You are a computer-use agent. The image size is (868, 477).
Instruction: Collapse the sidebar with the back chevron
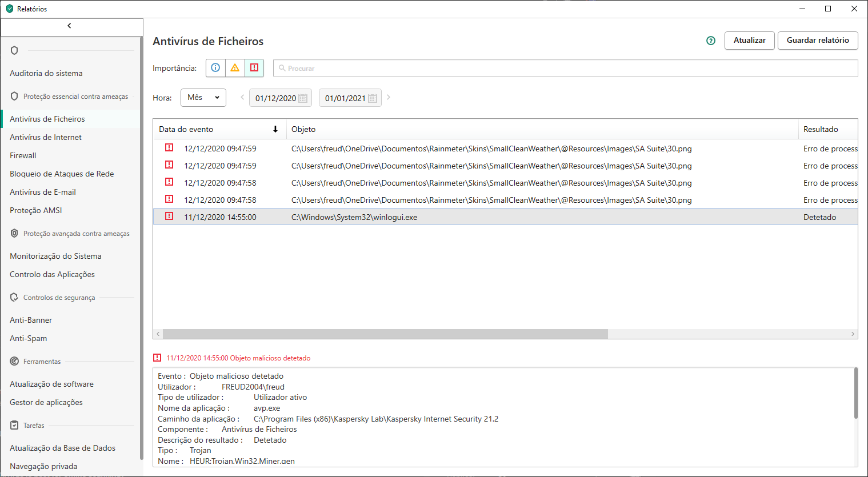coord(70,26)
